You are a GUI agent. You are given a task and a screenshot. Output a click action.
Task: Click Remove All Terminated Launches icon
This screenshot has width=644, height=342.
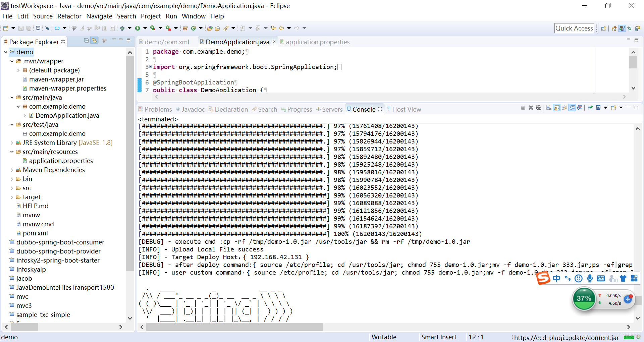pos(538,108)
